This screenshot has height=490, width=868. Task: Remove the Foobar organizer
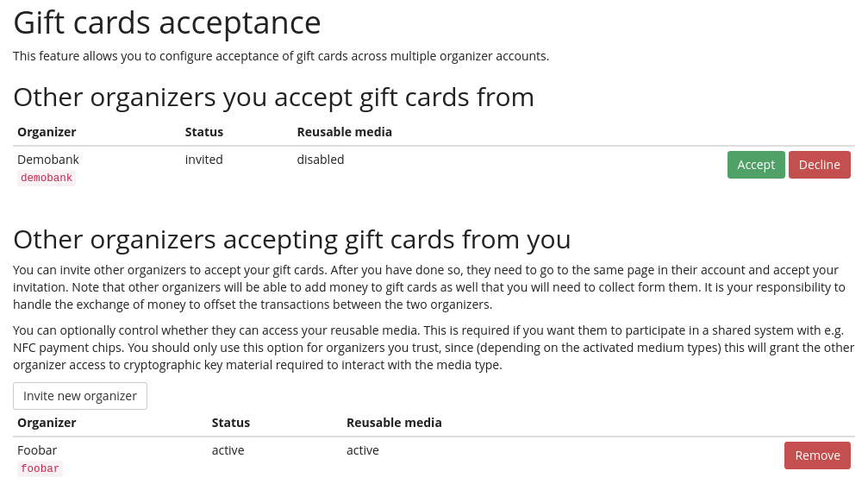click(817, 455)
